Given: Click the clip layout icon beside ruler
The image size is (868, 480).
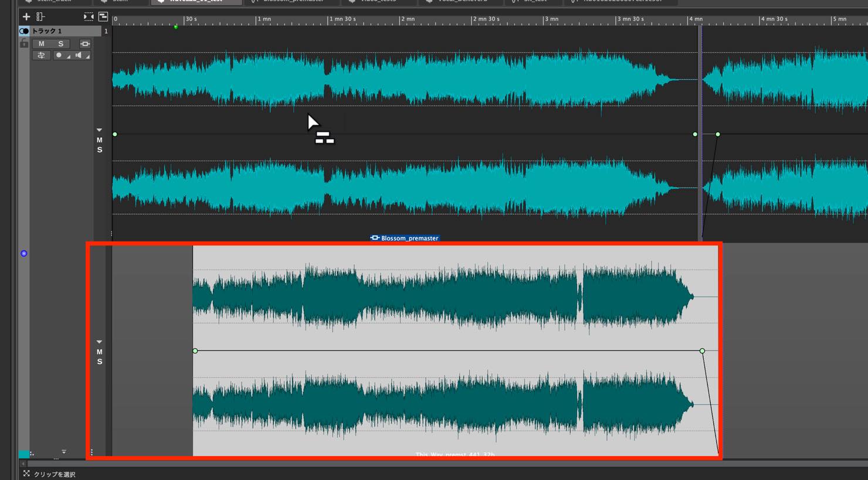Looking at the screenshot, I should [103, 16].
